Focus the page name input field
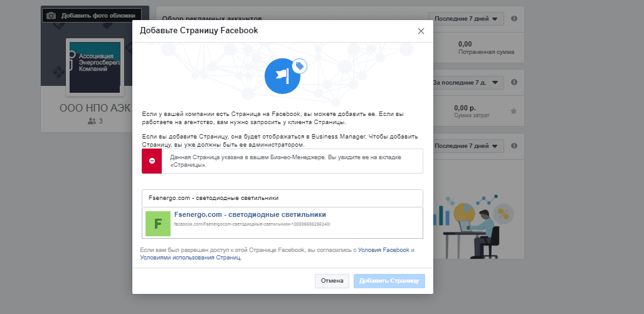The width and height of the screenshot is (644, 314). pos(282,198)
